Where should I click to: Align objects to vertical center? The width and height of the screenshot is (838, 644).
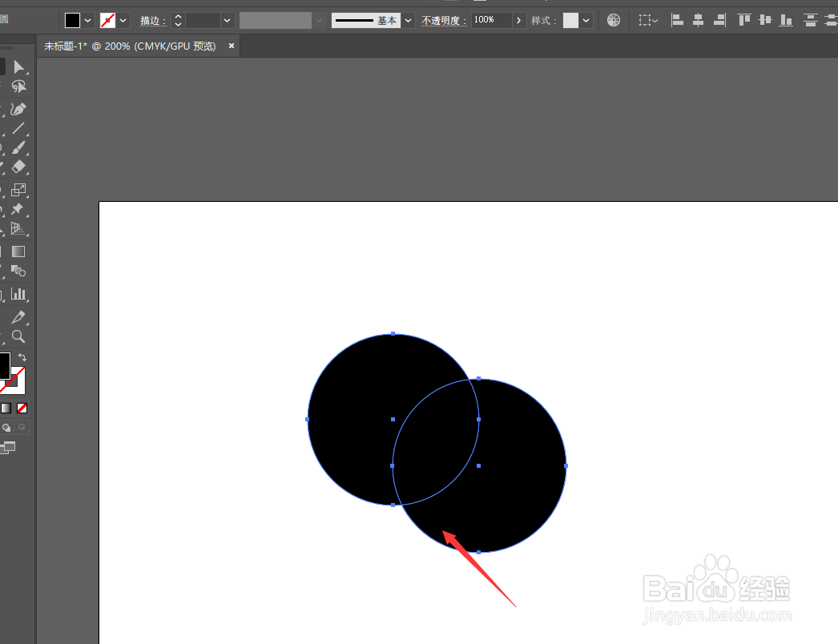765,20
